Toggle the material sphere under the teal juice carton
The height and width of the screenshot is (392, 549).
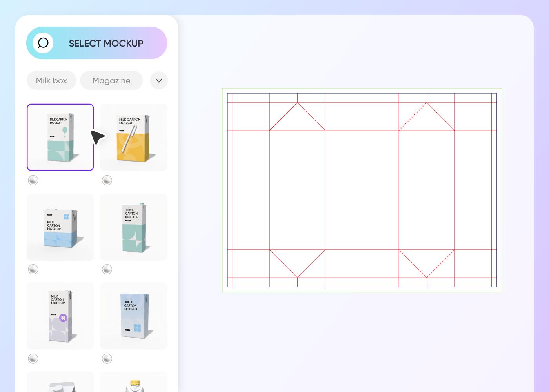click(107, 269)
